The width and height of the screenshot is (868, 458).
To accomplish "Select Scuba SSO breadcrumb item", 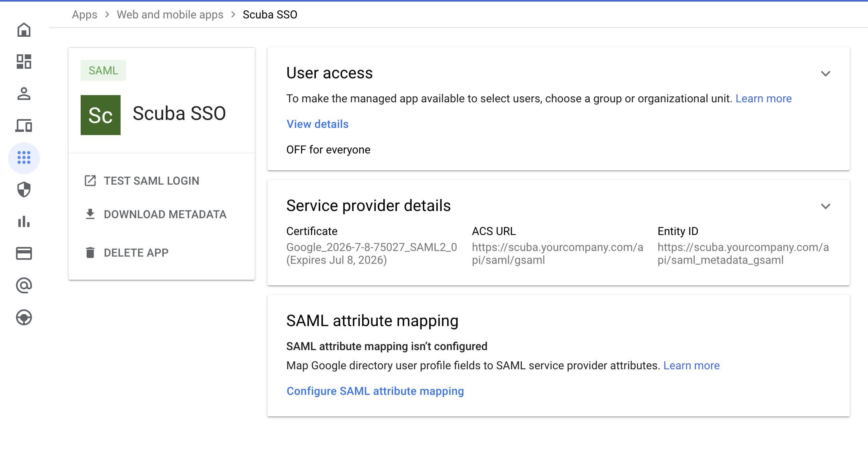I will point(270,14).
